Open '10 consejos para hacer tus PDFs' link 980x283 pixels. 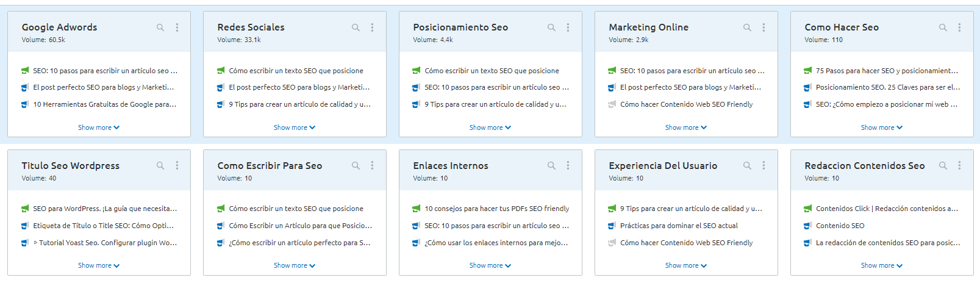tap(497, 209)
